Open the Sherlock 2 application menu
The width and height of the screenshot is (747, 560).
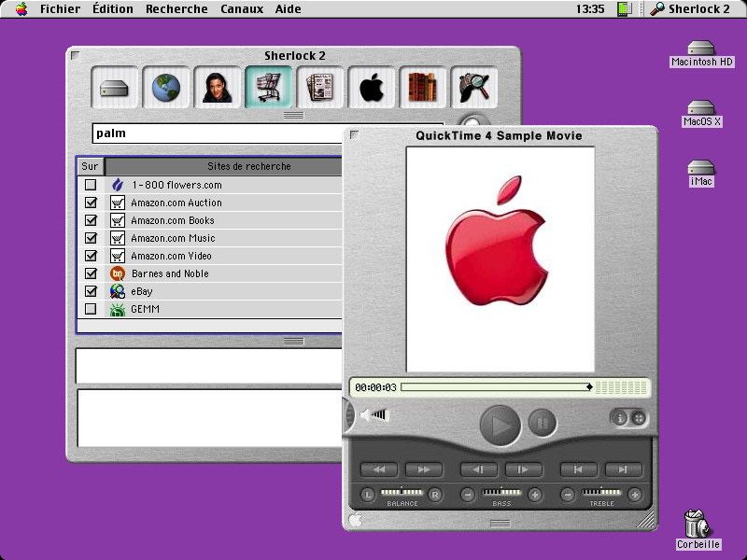pyautogui.click(x=690, y=8)
